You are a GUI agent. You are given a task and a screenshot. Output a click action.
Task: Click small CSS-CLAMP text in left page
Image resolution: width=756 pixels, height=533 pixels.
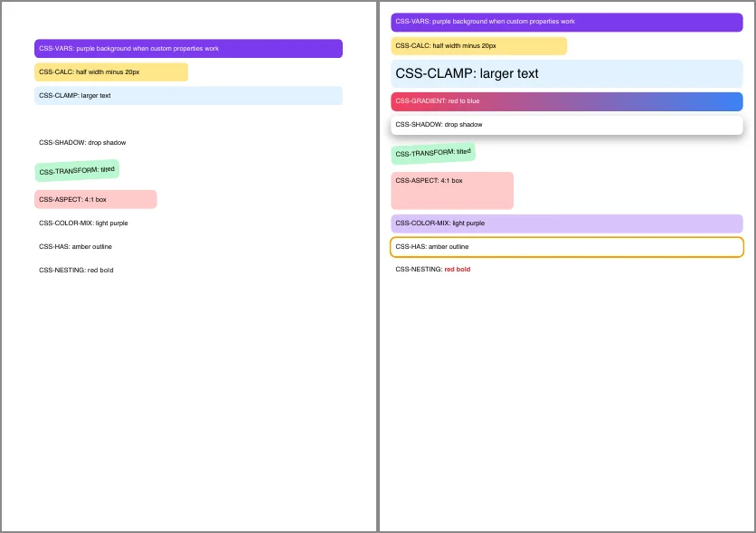click(75, 96)
